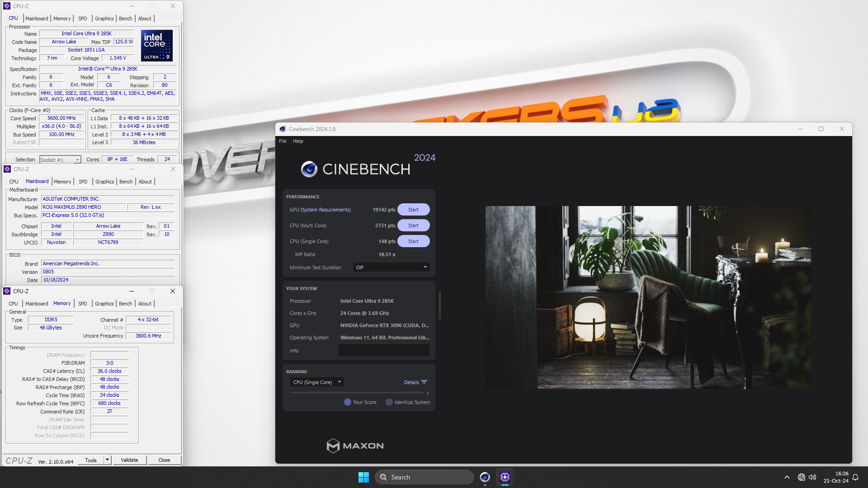Viewport: 868px width, 488px height.
Task: Toggle Your Score visibility indicator
Action: (348, 402)
